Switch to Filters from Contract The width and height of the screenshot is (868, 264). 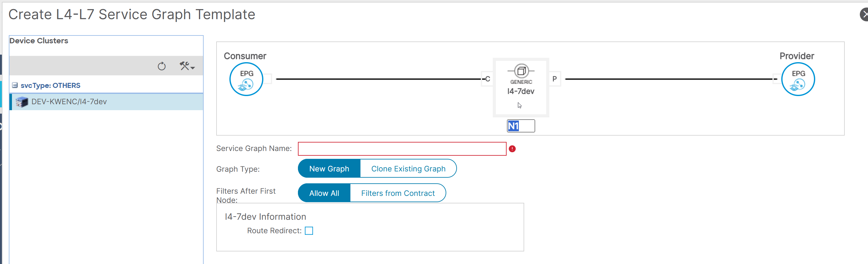click(398, 193)
